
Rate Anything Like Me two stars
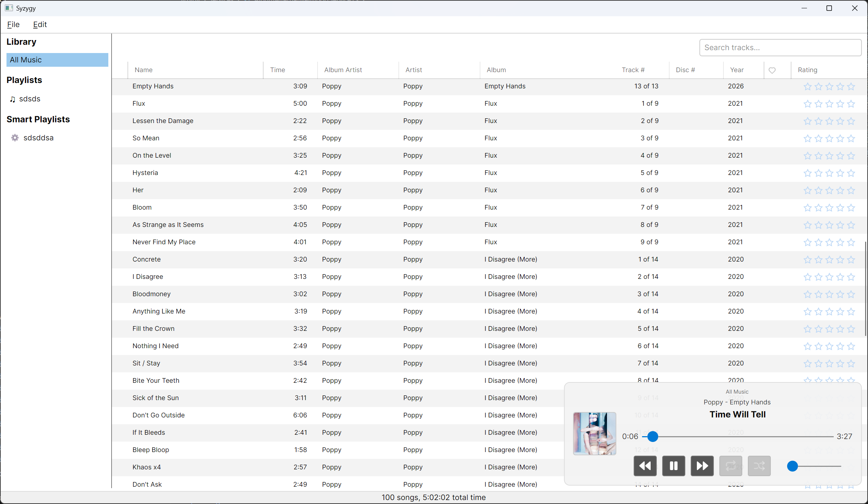pos(819,312)
